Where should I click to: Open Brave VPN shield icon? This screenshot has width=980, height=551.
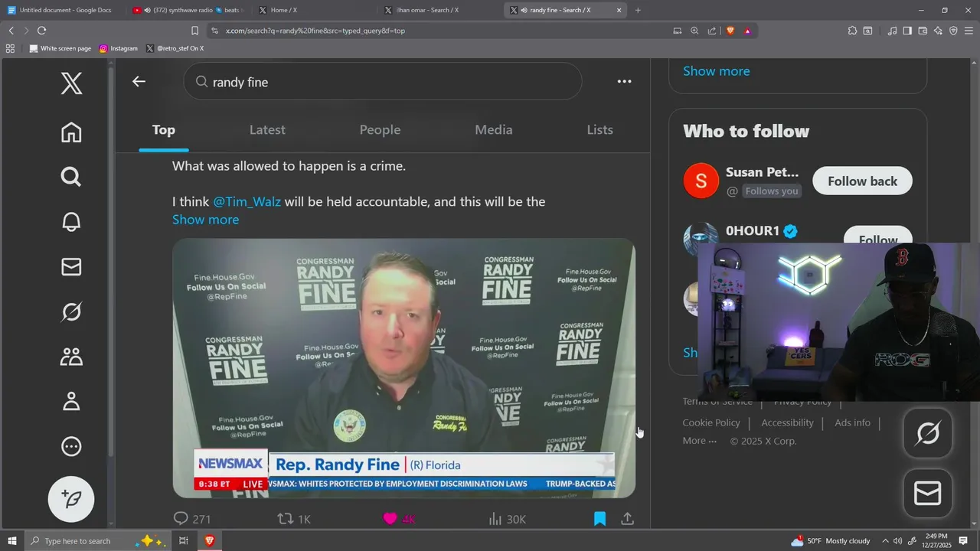[x=953, y=31]
